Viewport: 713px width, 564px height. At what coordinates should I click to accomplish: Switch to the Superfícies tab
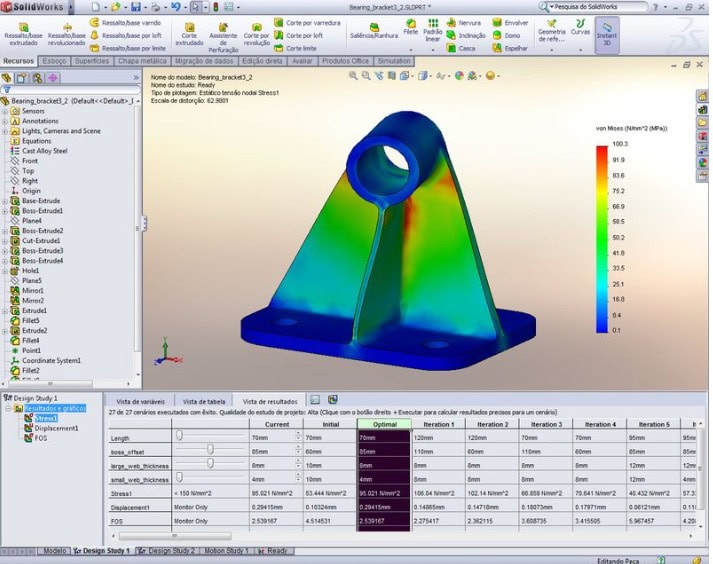point(92,61)
